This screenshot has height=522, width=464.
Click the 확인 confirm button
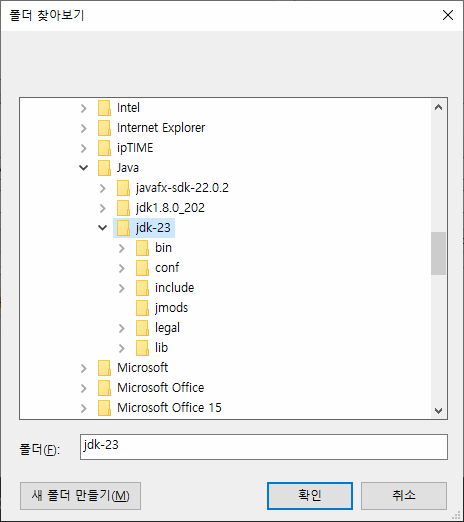pos(310,496)
